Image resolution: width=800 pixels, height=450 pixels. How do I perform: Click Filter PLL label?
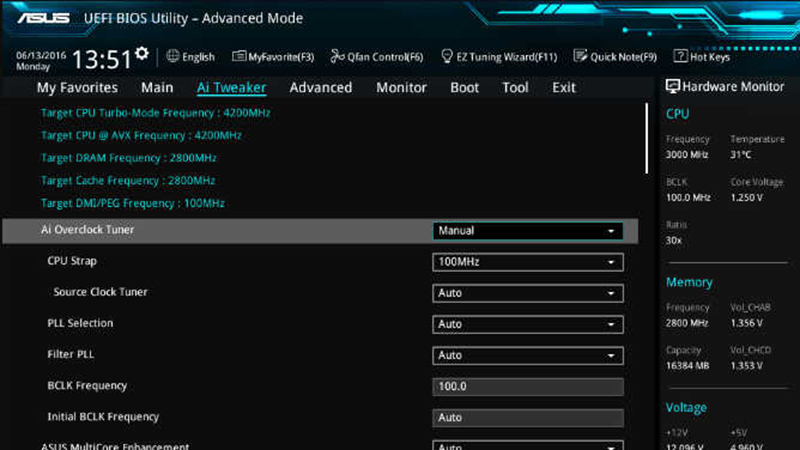[x=70, y=354]
